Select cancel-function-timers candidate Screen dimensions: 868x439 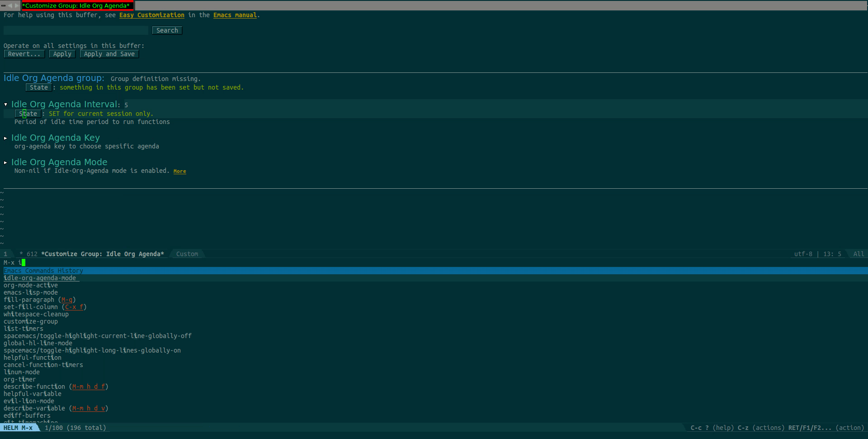pos(43,365)
